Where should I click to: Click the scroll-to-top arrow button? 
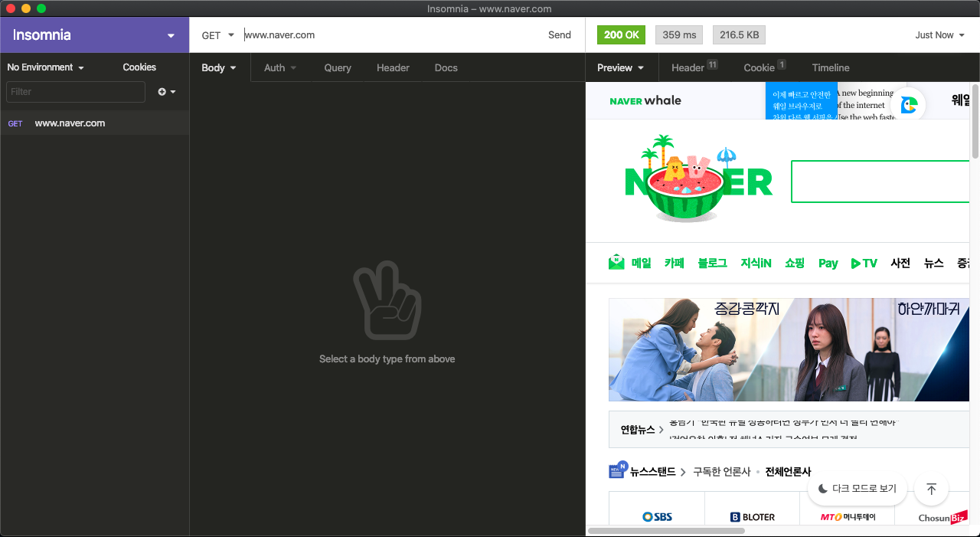tap(931, 489)
